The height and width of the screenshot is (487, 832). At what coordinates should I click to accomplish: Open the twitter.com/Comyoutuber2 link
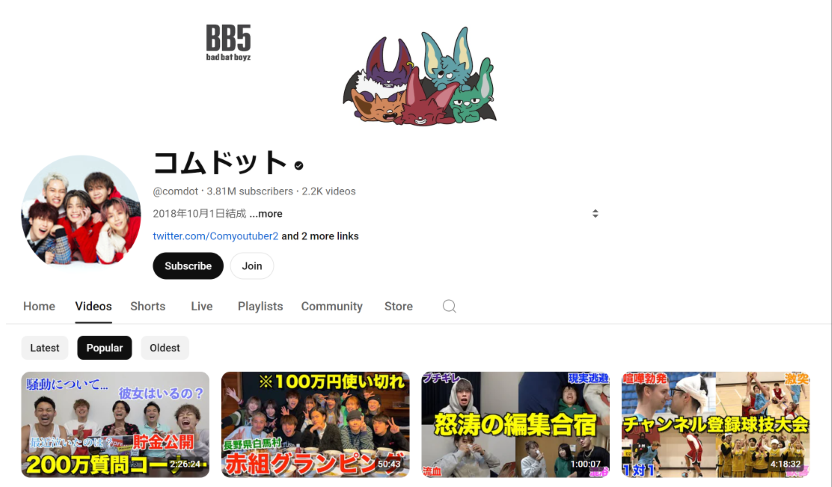click(215, 236)
